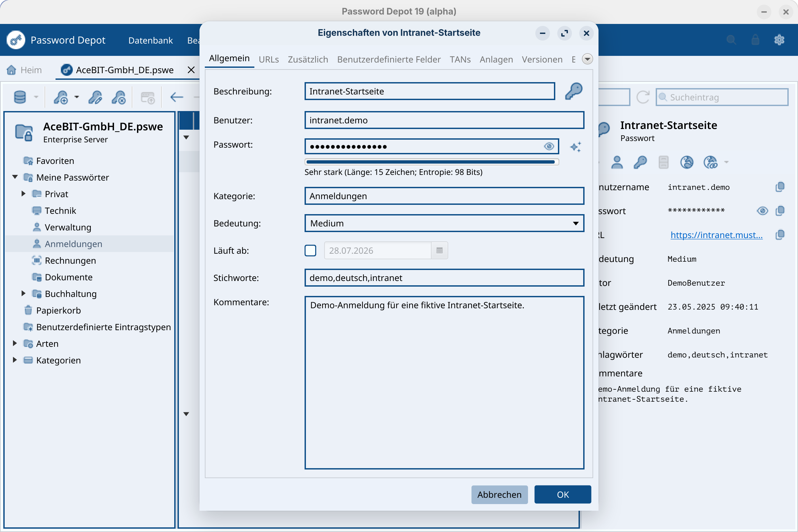Switch to the Zusätzlich tab

coord(308,60)
